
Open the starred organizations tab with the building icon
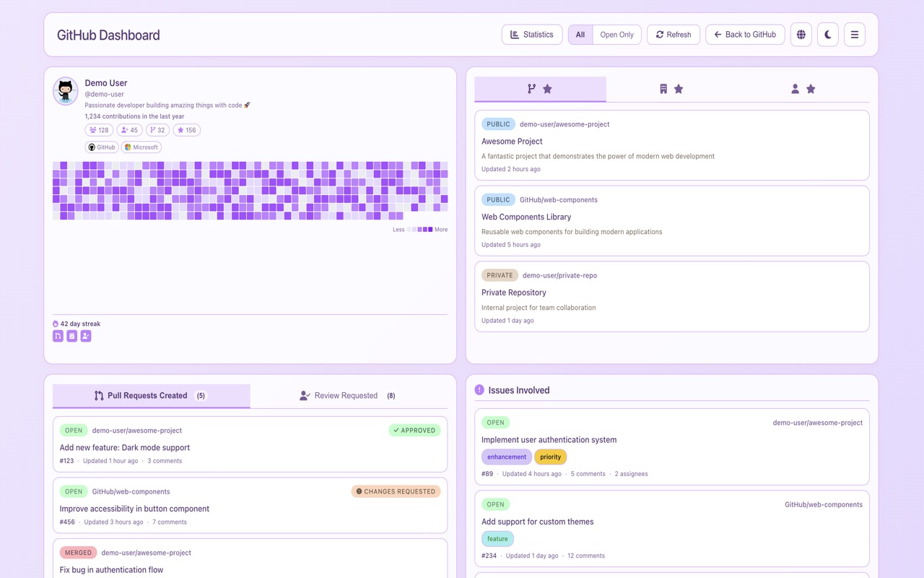671,89
